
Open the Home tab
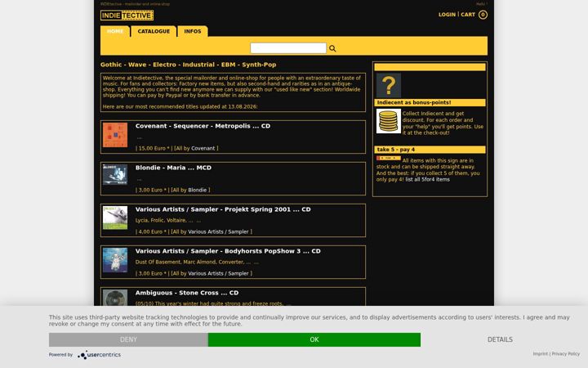(115, 31)
